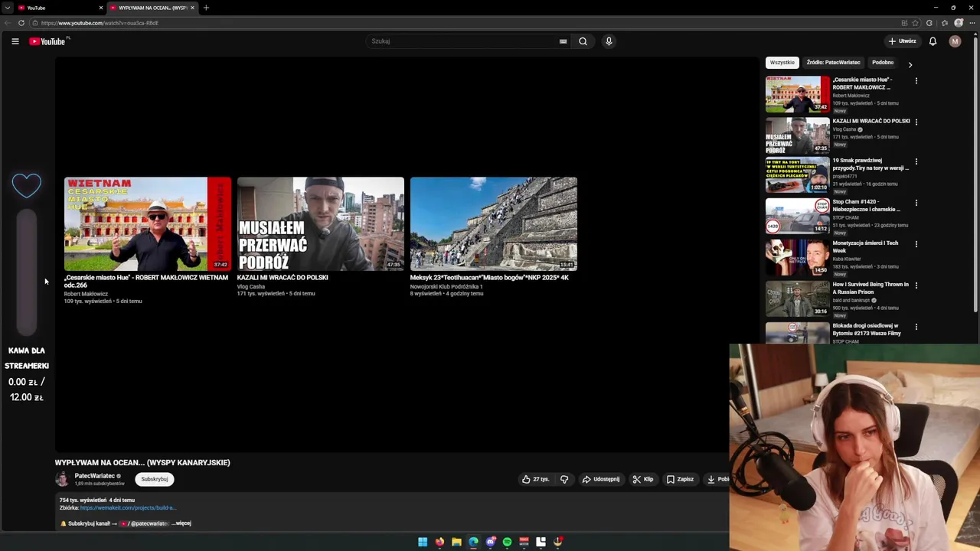Open options for KAZALI MI WRACAĆ sidebar video
The image size is (980, 551).
pyautogui.click(x=916, y=122)
